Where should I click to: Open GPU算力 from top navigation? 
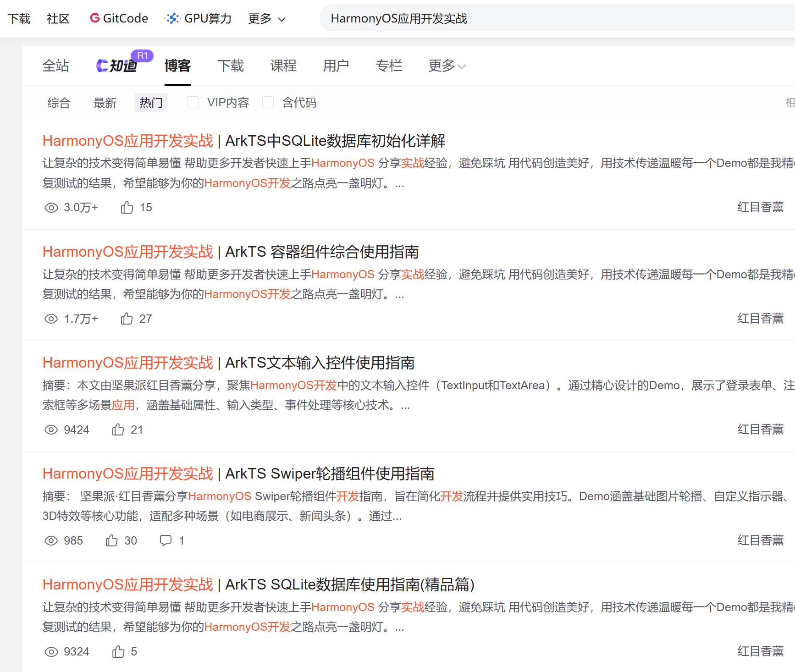tap(198, 18)
